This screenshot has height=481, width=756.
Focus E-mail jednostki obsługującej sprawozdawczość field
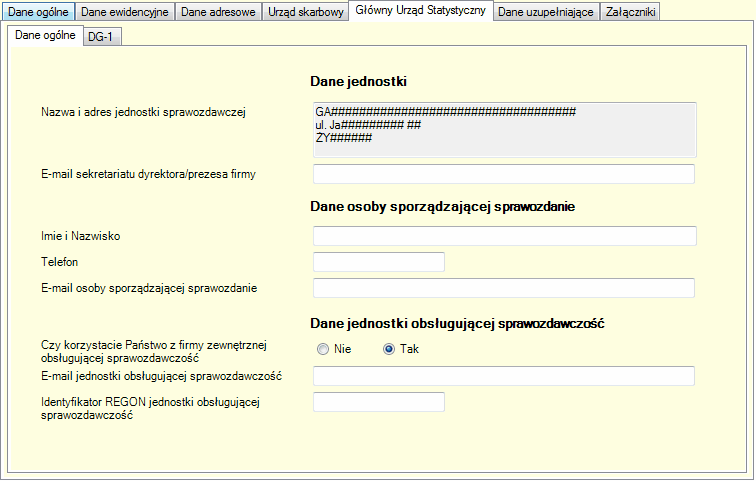click(x=504, y=376)
